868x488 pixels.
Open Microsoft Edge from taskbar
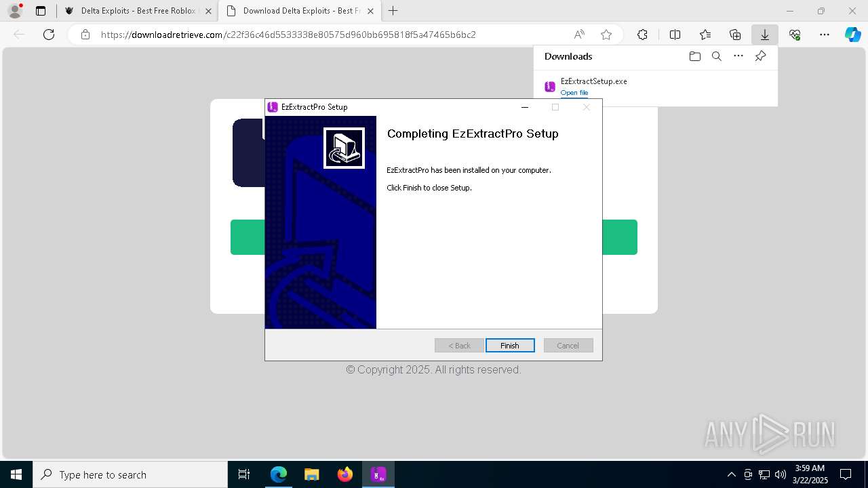point(279,474)
